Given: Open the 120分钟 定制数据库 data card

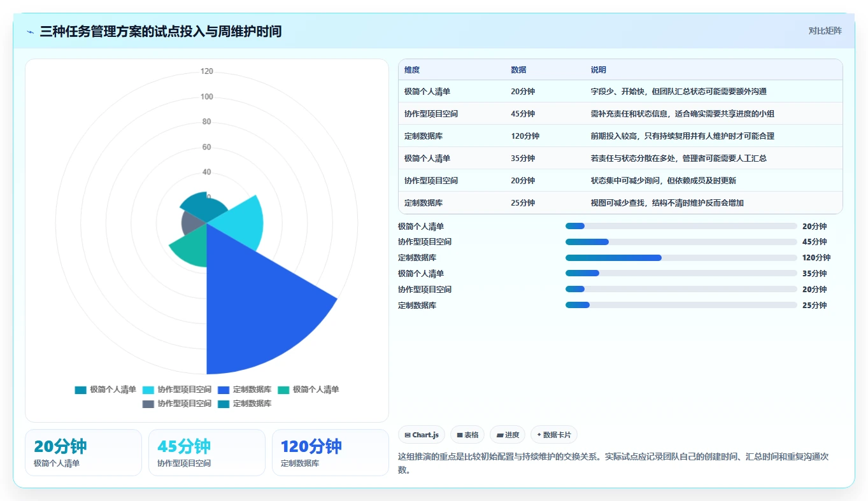Looking at the screenshot, I should click(x=331, y=453).
